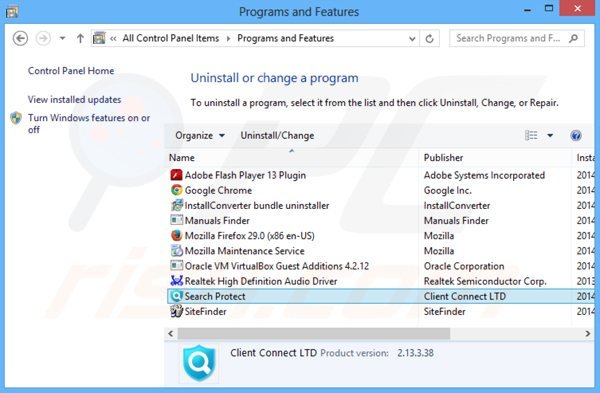Click the Adobe Flash Player icon
This screenshot has height=393, width=600.
coord(176,175)
